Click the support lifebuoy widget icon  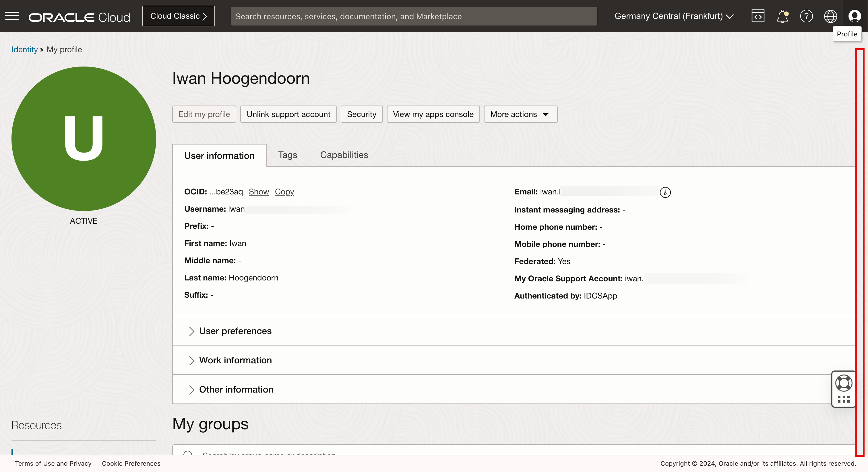pyautogui.click(x=843, y=383)
